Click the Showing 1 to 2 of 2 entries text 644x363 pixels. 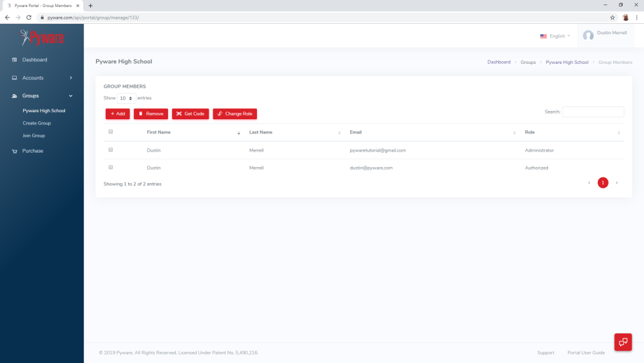132,184
